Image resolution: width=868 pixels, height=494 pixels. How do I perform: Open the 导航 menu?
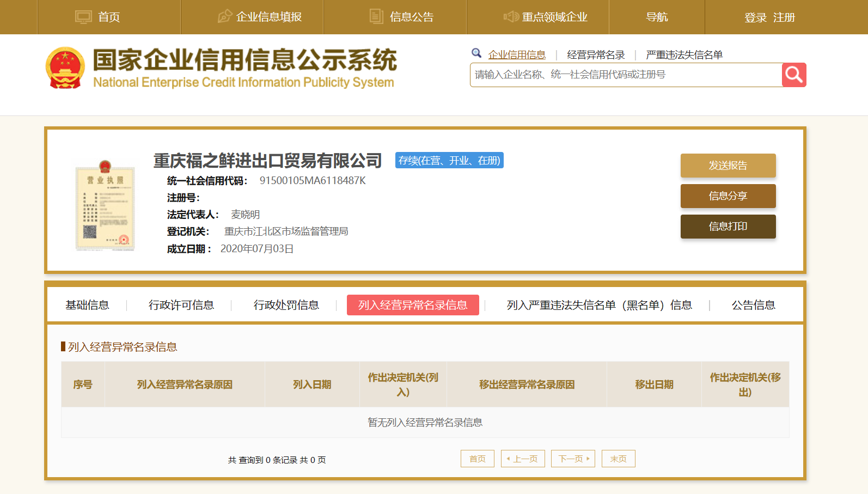[x=657, y=17]
